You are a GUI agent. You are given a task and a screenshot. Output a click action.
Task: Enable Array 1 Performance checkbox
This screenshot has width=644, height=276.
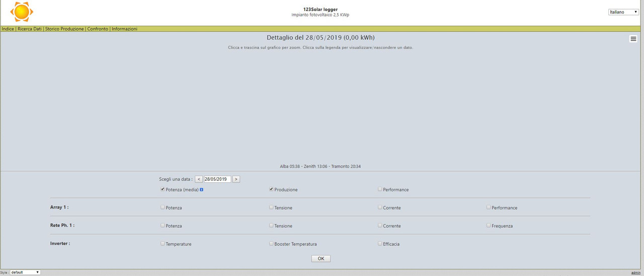pyautogui.click(x=489, y=207)
